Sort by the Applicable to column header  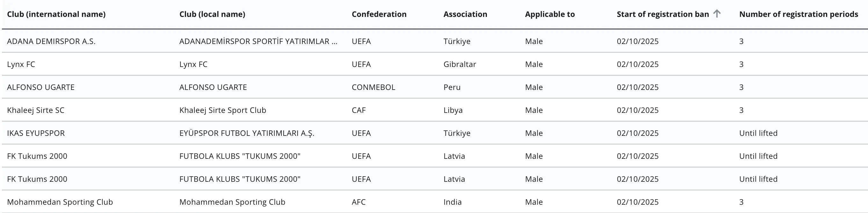pos(550,14)
